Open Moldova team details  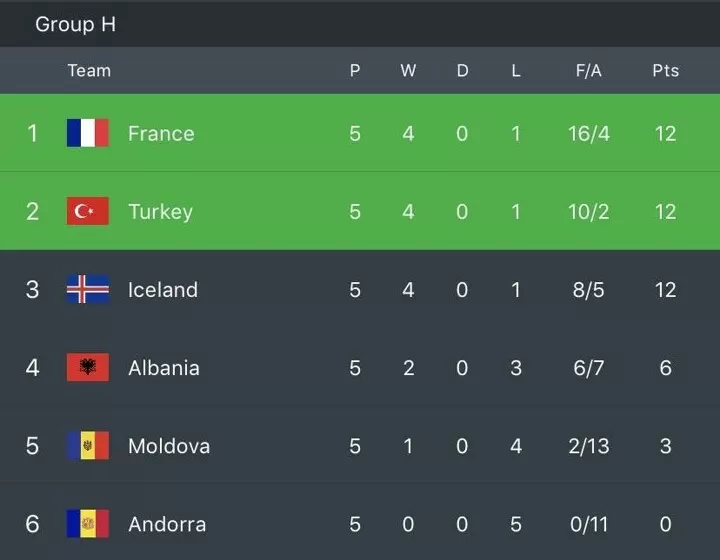169,446
